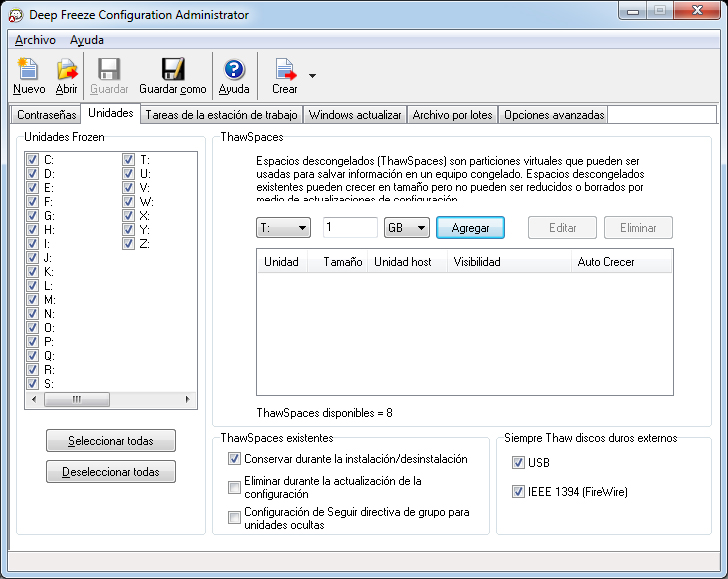Enable Configuración de Seguir directiva de grupo
This screenshot has width=728, height=579.
tap(234, 517)
